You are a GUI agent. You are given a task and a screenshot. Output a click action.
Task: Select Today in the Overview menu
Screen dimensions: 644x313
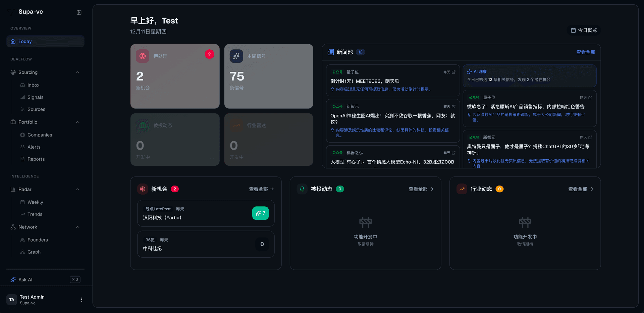click(x=45, y=41)
